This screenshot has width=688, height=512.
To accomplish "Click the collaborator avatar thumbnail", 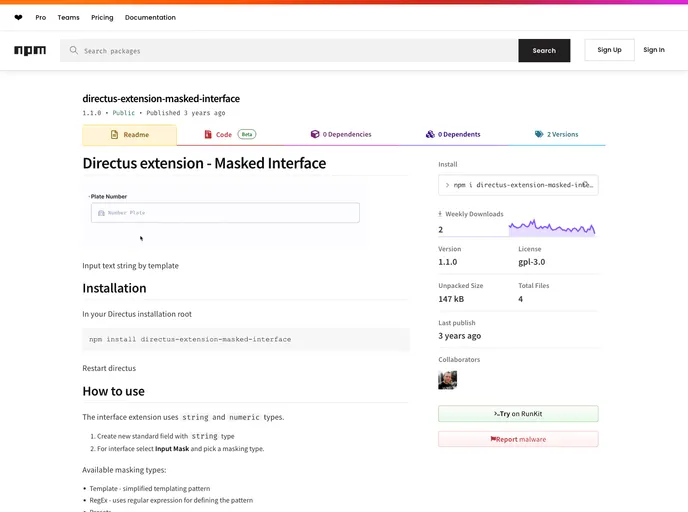I will click(448, 380).
